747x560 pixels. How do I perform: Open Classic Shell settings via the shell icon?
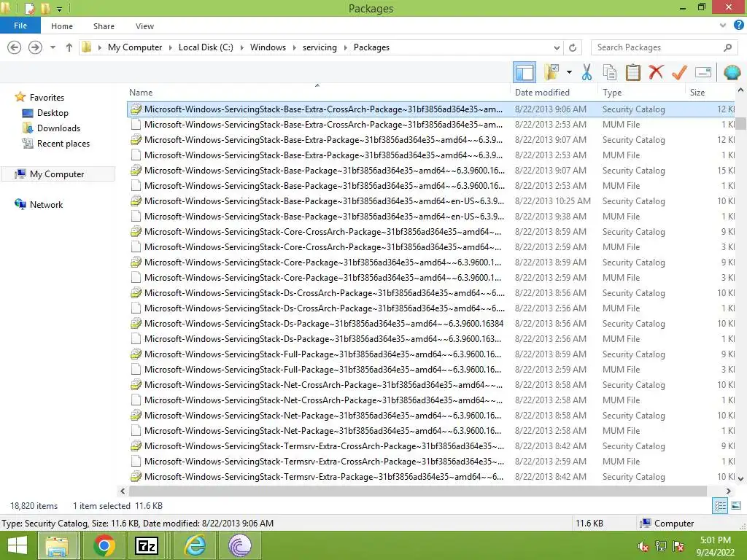(x=732, y=72)
